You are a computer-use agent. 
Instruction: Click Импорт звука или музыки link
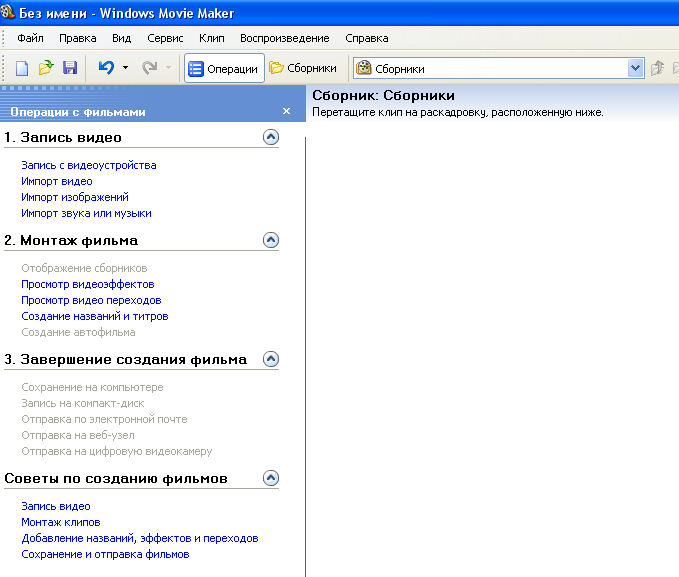[86, 213]
